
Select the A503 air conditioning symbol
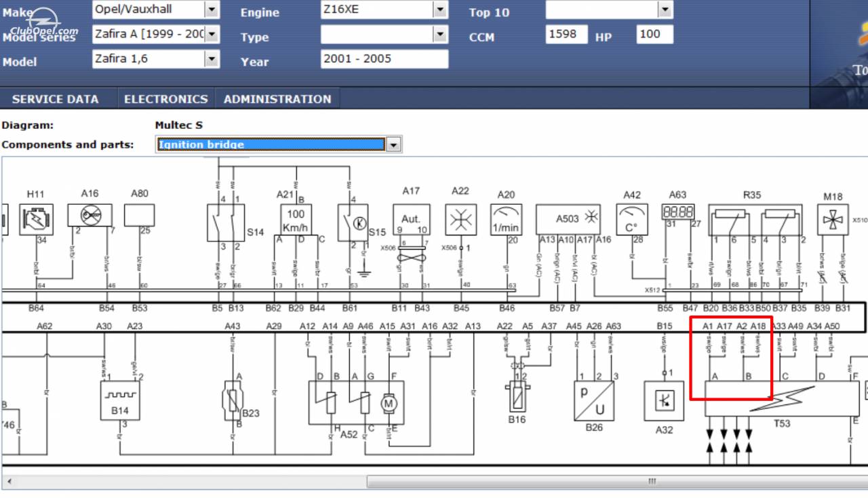tap(568, 219)
